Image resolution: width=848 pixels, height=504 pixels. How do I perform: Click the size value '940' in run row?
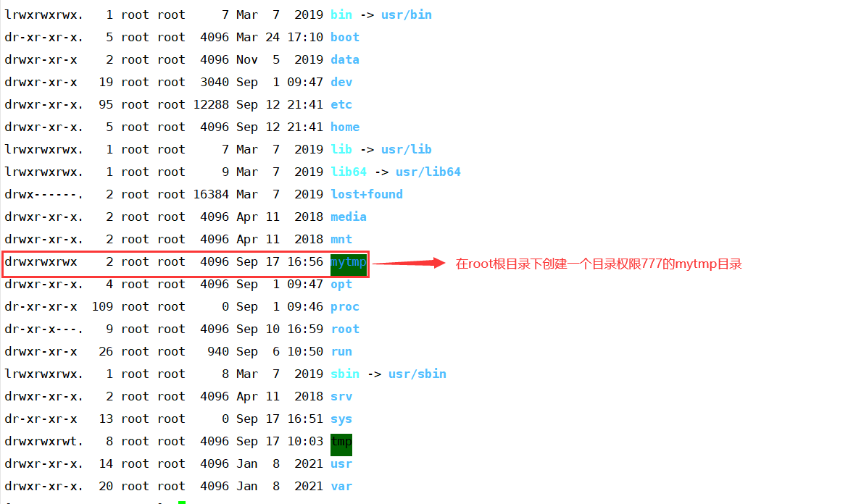pyautogui.click(x=218, y=352)
